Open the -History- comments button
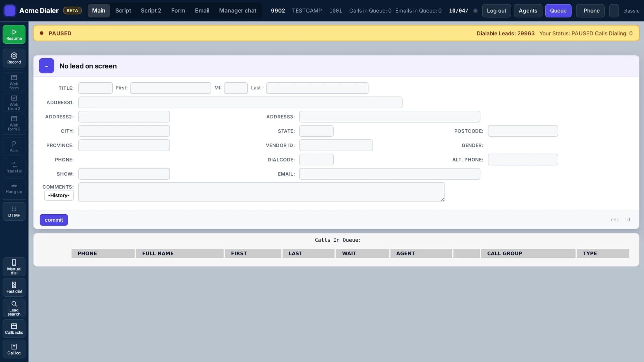Viewport: 644px width, 362px height. [59, 195]
